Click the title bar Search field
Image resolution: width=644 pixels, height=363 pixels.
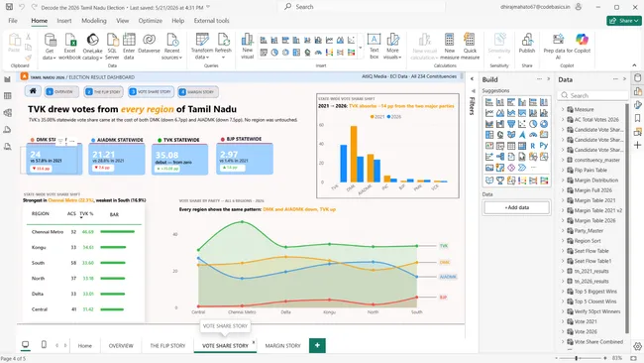tap(362, 7)
